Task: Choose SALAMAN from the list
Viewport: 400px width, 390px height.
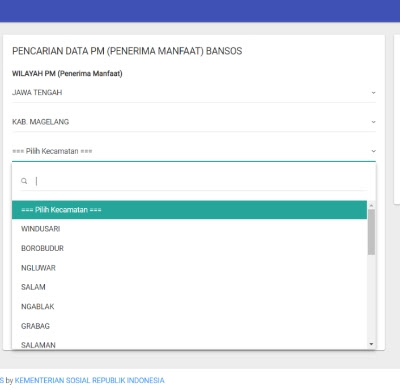Action: pyautogui.click(x=189, y=343)
